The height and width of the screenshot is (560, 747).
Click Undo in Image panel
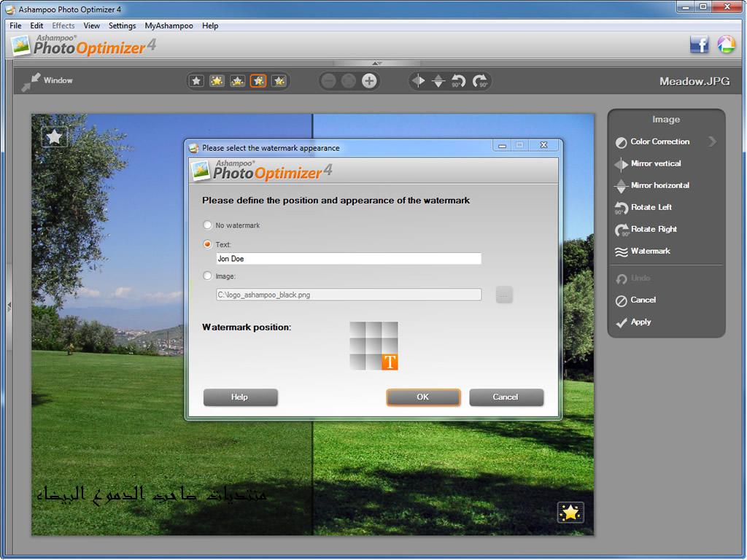click(x=640, y=278)
